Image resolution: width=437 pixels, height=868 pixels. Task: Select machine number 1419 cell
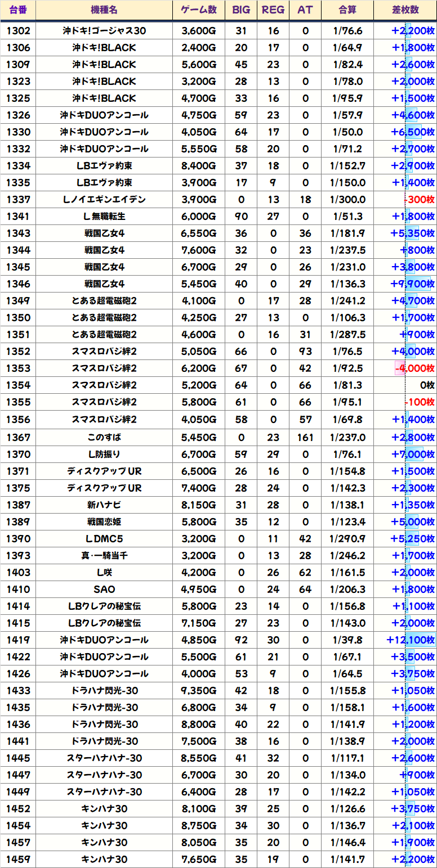point(18,640)
